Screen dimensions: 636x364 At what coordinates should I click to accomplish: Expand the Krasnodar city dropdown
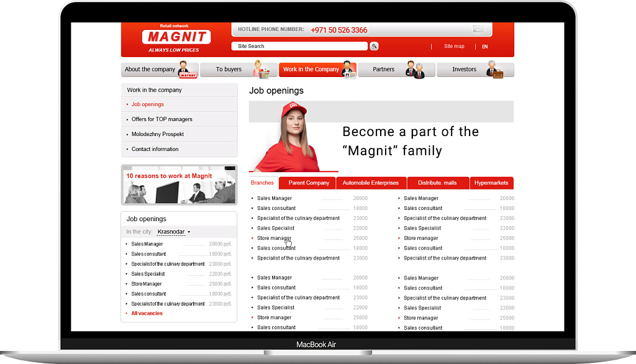174,232
